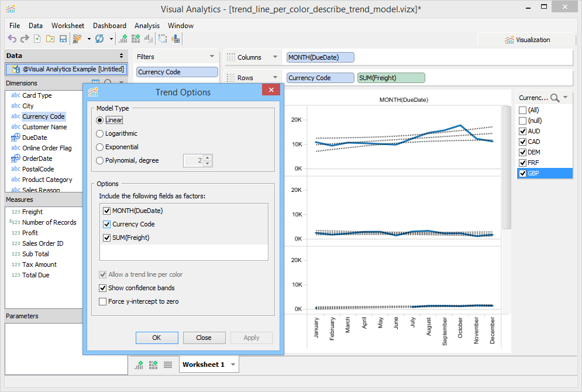582x392 pixels.
Task: Click the bottom bar new dashboard icon
Action: click(x=153, y=365)
